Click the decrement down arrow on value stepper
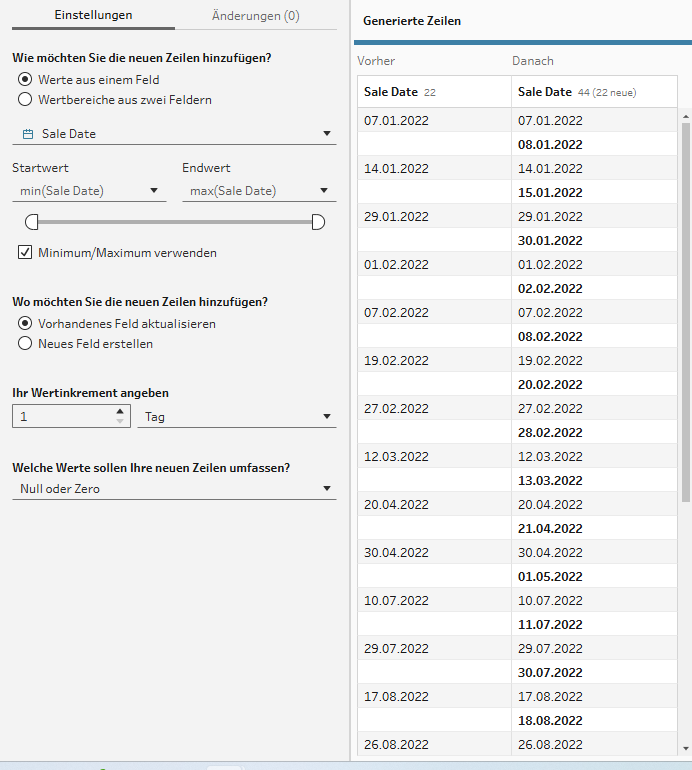The width and height of the screenshot is (692, 770). [121, 421]
